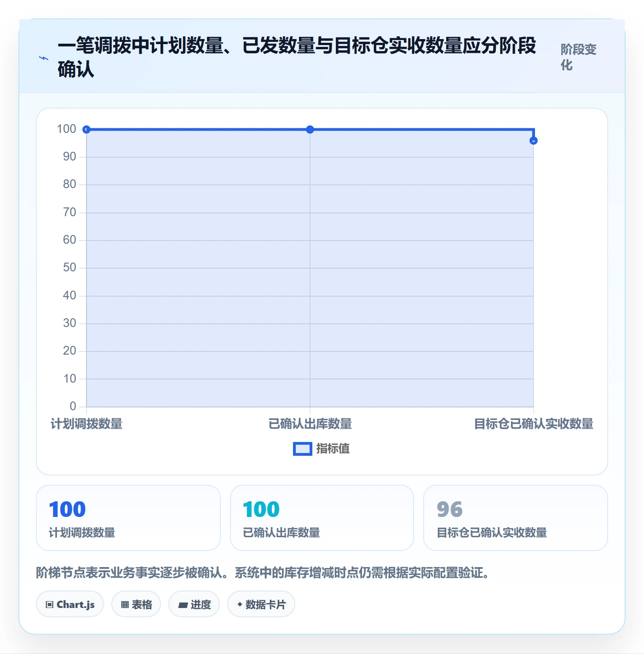Toggle the 指标值 legend swatch

click(x=303, y=449)
